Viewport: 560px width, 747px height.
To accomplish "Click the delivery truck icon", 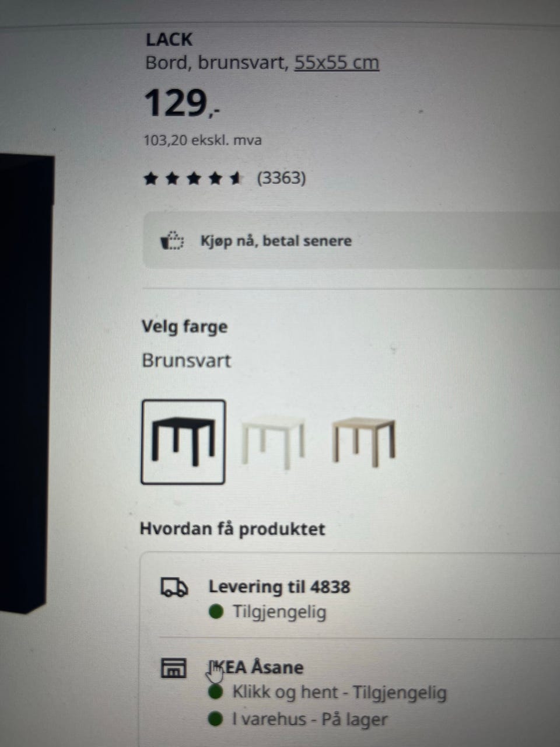I will pos(174,587).
